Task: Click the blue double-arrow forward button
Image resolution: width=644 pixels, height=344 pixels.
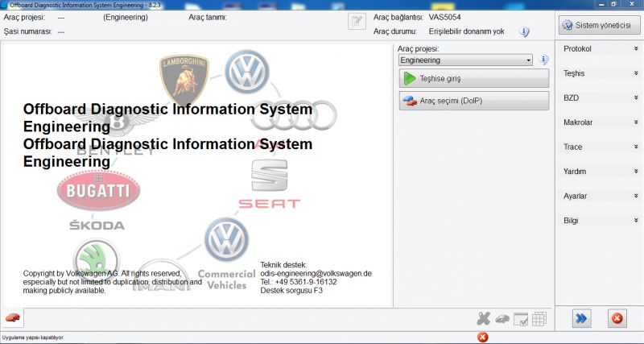Action: 581,318
